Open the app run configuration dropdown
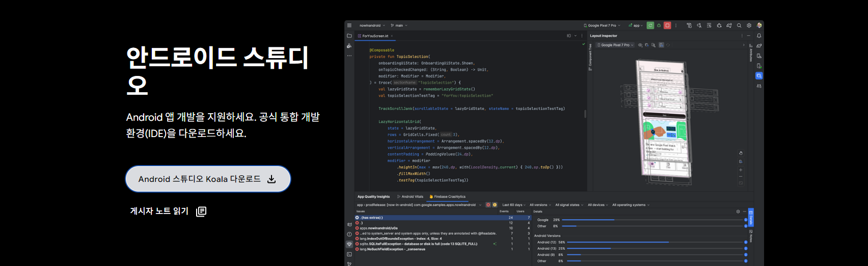Viewport: 868px width, 266px height. [636, 25]
